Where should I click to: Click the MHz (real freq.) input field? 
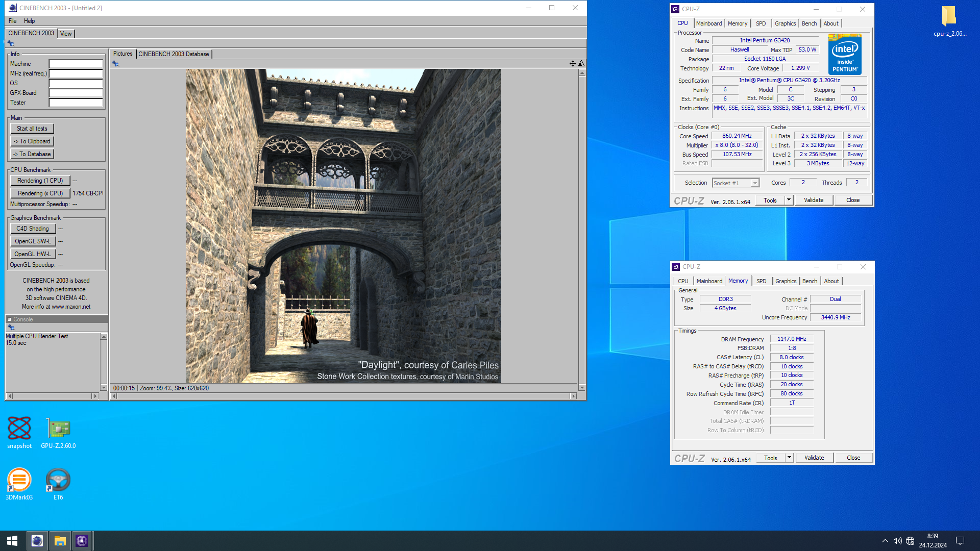[76, 73]
